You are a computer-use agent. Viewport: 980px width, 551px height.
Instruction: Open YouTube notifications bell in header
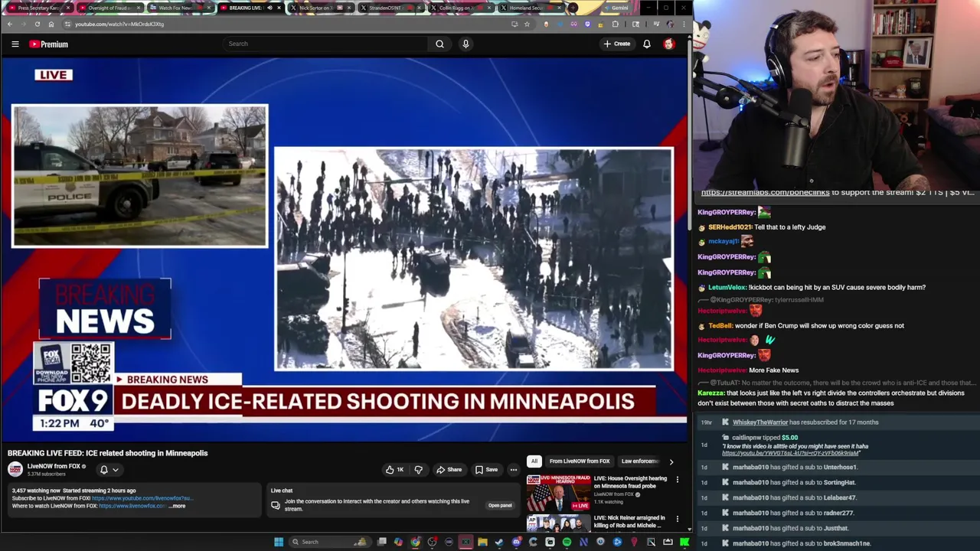[x=647, y=44]
